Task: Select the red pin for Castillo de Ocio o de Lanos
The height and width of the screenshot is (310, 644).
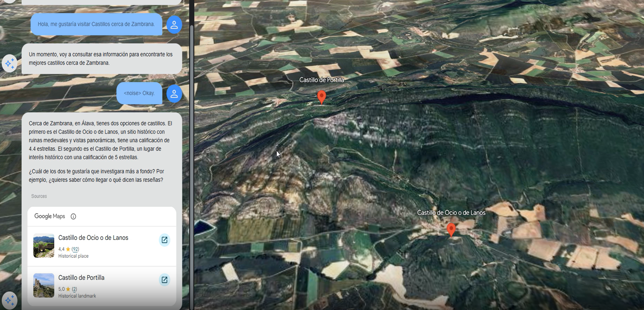Action: (451, 229)
